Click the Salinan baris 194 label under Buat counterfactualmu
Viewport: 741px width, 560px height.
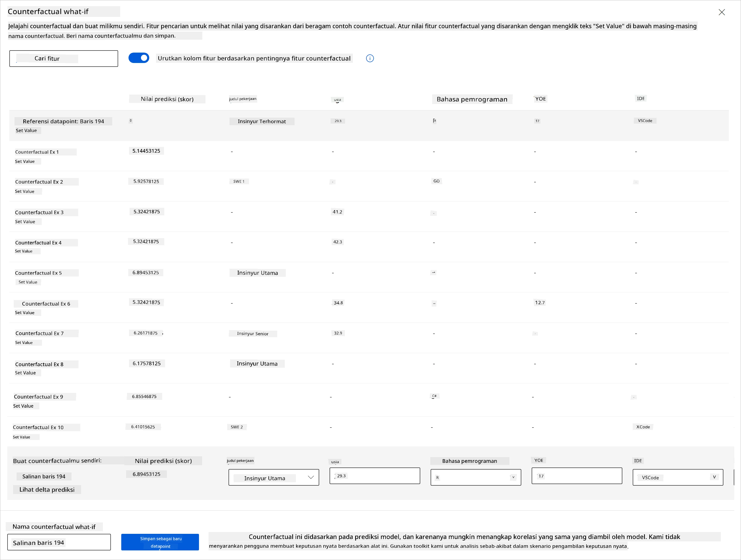click(x=44, y=477)
